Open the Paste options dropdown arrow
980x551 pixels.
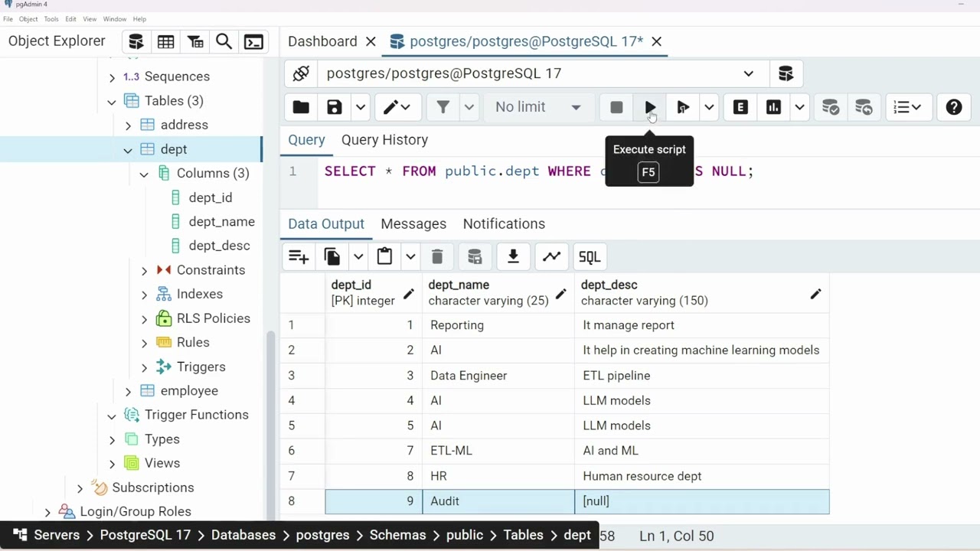click(x=410, y=257)
